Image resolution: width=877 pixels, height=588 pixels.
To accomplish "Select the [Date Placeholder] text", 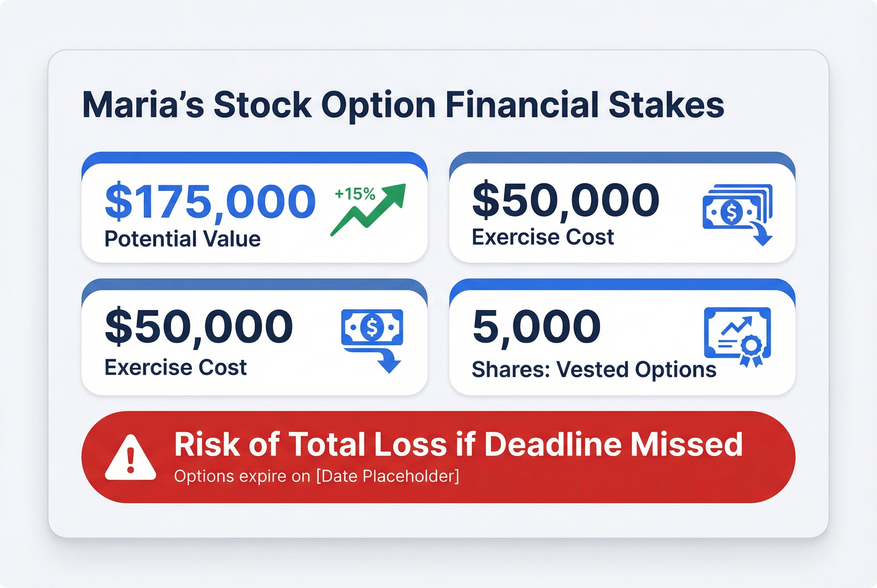I will (x=388, y=476).
